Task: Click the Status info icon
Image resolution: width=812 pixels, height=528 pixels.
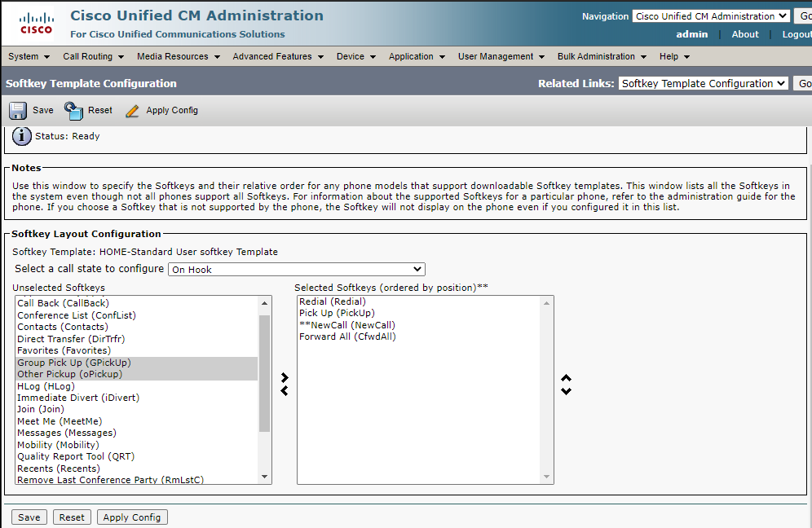Action: coord(22,137)
